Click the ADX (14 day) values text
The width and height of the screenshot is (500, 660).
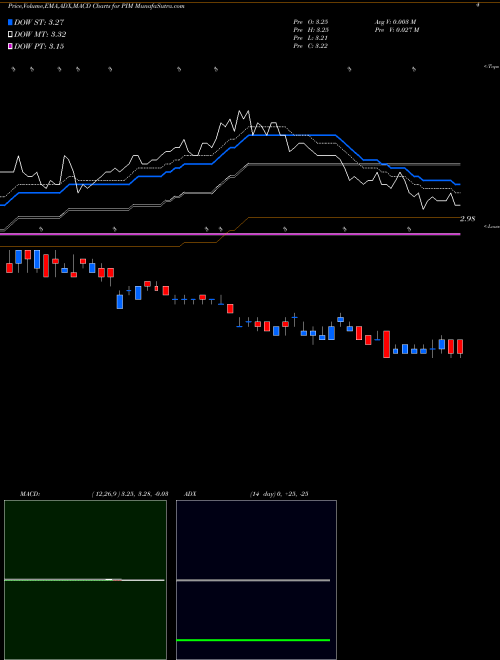coord(278,494)
